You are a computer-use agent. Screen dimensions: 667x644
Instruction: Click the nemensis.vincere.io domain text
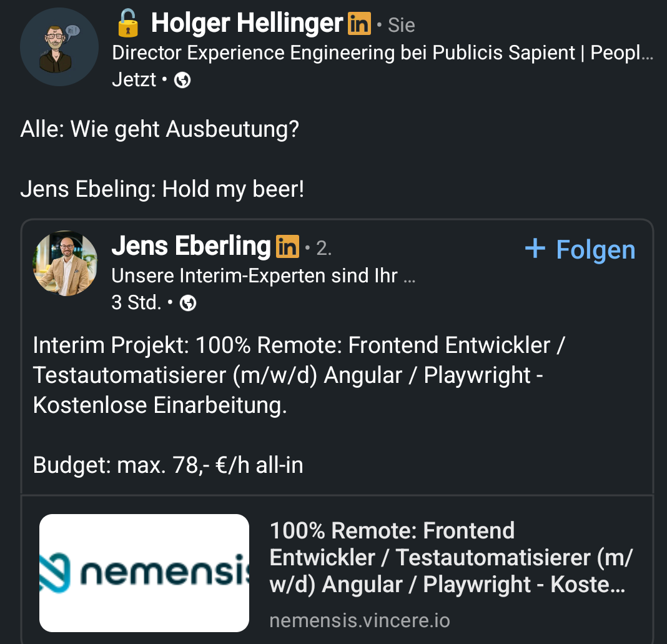pos(359,621)
